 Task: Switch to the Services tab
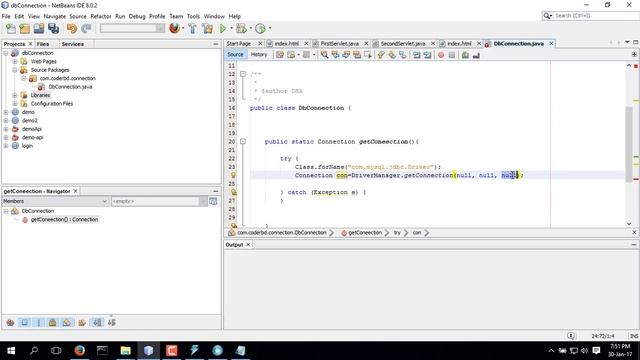(x=73, y=44)
